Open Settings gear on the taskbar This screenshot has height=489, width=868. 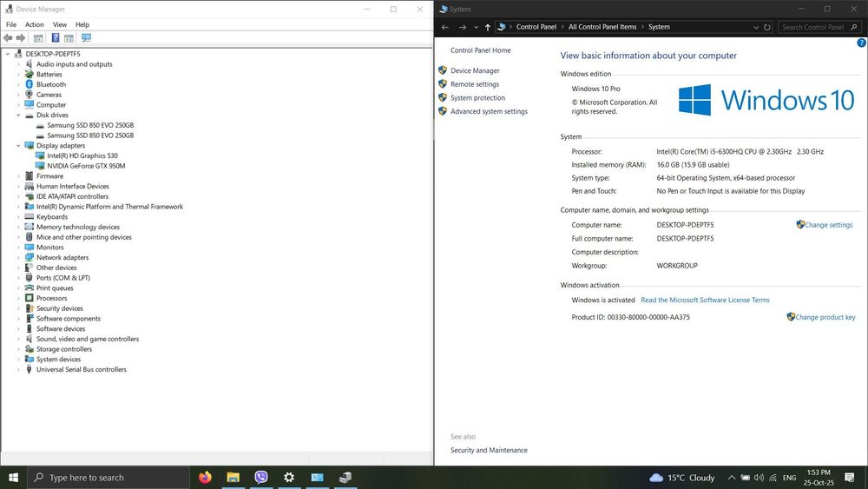[289, 478]
